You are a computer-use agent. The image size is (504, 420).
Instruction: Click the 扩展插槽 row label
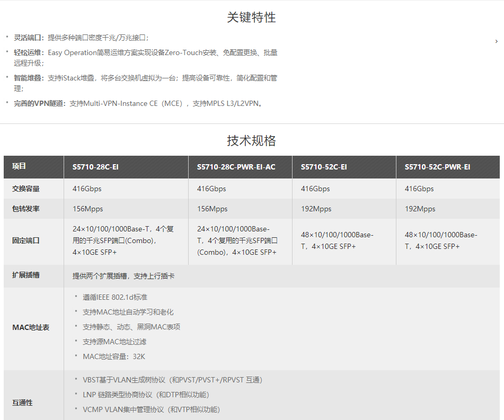26,275
